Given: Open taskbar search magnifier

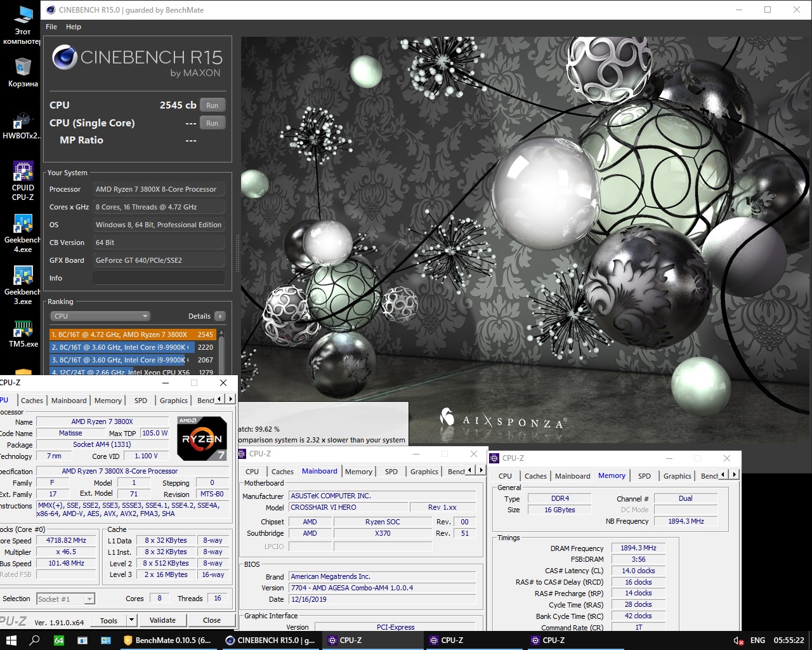Looking at the screenshot, I should tap(35, 640).
